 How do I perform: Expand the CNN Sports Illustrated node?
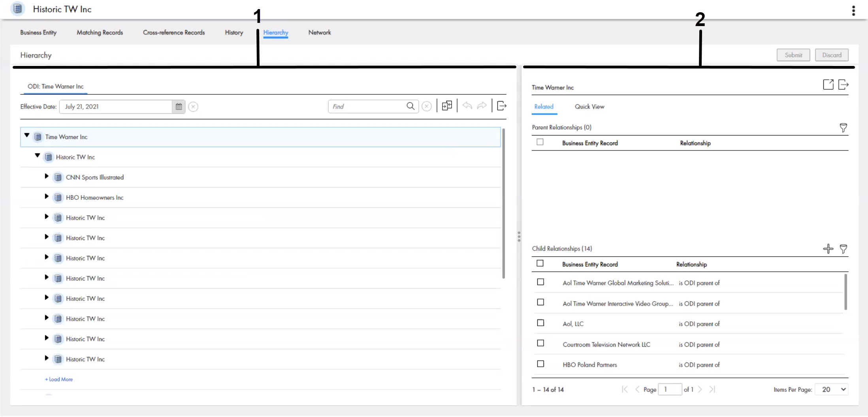point(47,177)
